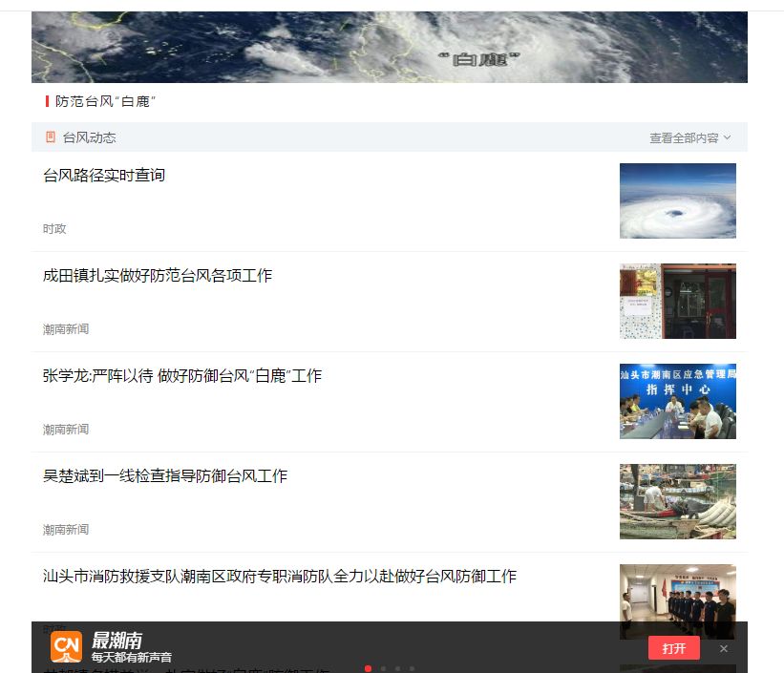The width and height of the screenshot is (784, 673).
Task: Click the firefighters lineup thumbnail
Action: [x=677, y=593]
